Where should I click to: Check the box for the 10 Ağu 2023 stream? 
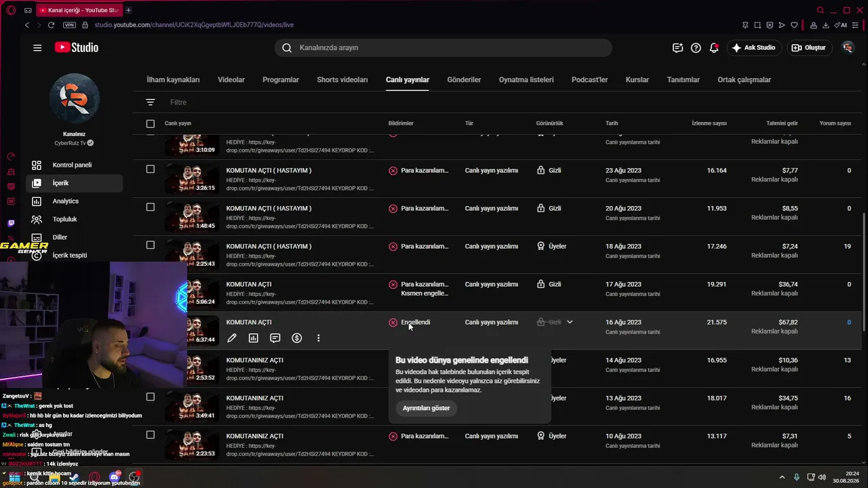pos(151,435)
